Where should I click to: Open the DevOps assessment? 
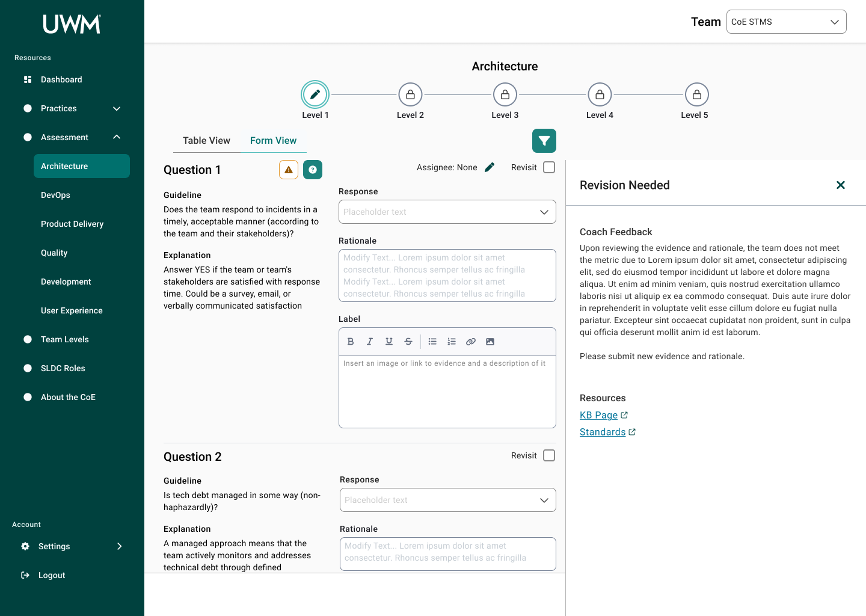(x=55, y=195)
